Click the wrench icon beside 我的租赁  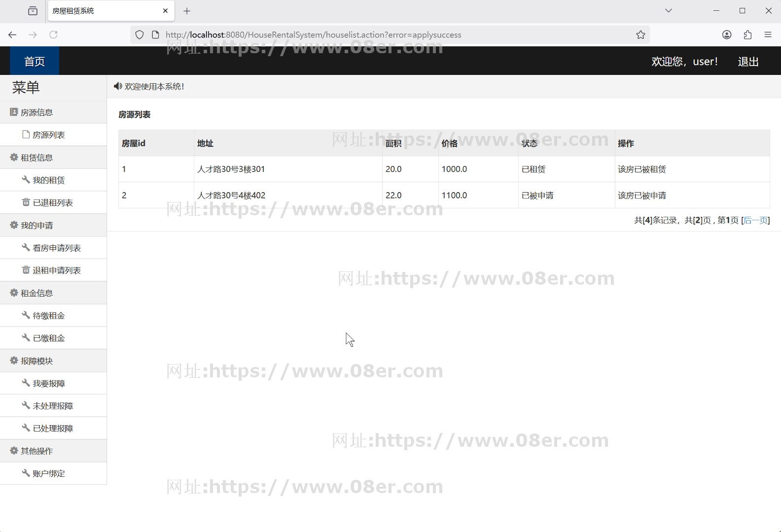26,180
